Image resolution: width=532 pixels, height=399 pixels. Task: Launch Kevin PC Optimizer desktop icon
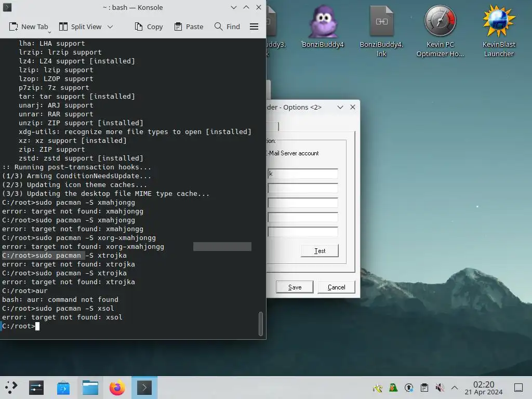440,32
